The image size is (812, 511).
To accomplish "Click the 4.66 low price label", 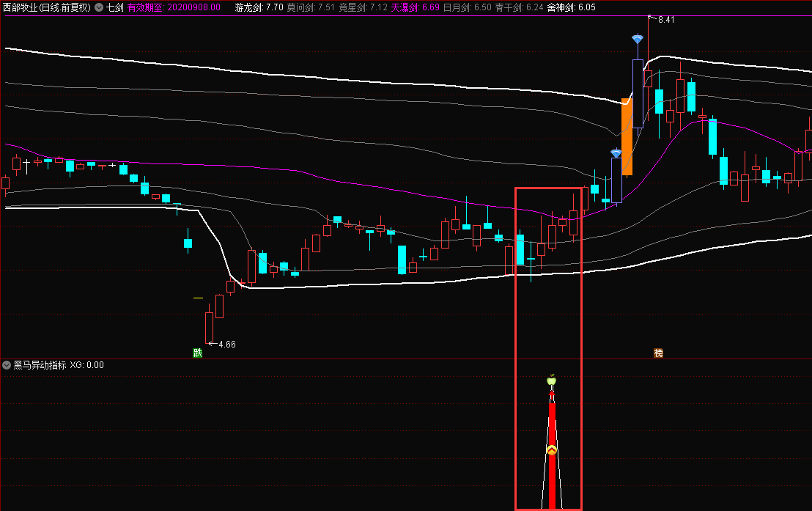I will [x=227, y=344].
